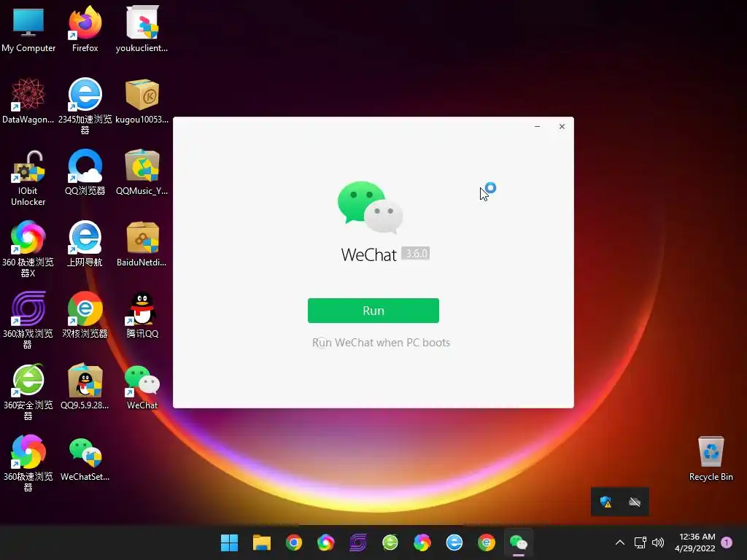Select the 上网导航 desktop shortcut
This screenshot has width=747, height=560.
pos(85,244)
